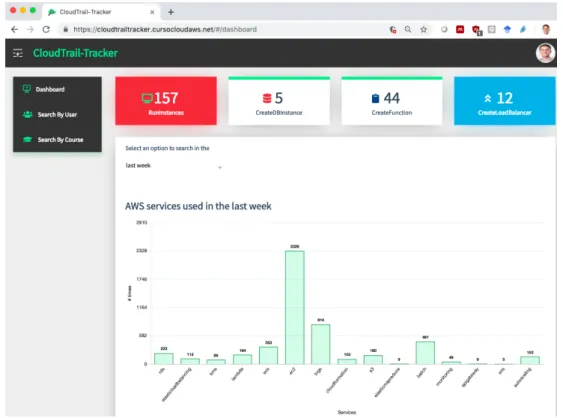The image size is (563, 418).
Task: Click the 'Select an option to search in the' label
Action: [x=167, y=148]
